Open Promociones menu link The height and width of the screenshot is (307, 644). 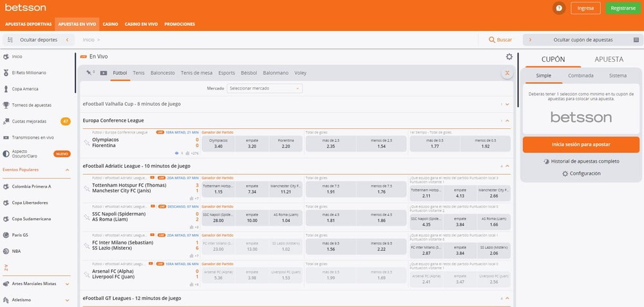[x=180, y=25]
